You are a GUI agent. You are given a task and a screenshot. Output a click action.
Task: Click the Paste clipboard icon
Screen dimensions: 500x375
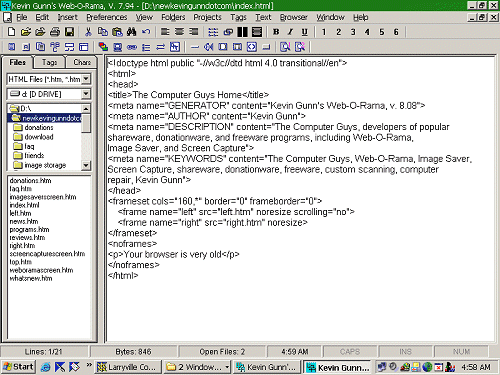pos(117,32)
